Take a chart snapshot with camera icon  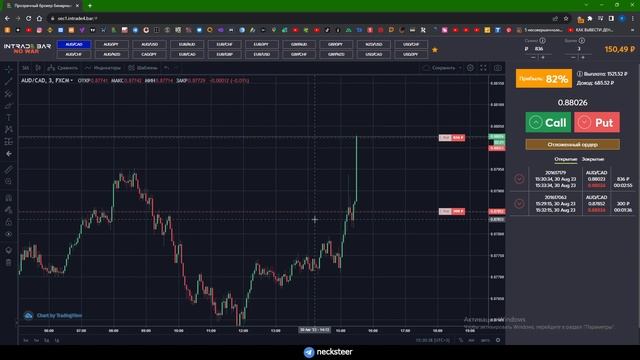click(x=498, y=68)
